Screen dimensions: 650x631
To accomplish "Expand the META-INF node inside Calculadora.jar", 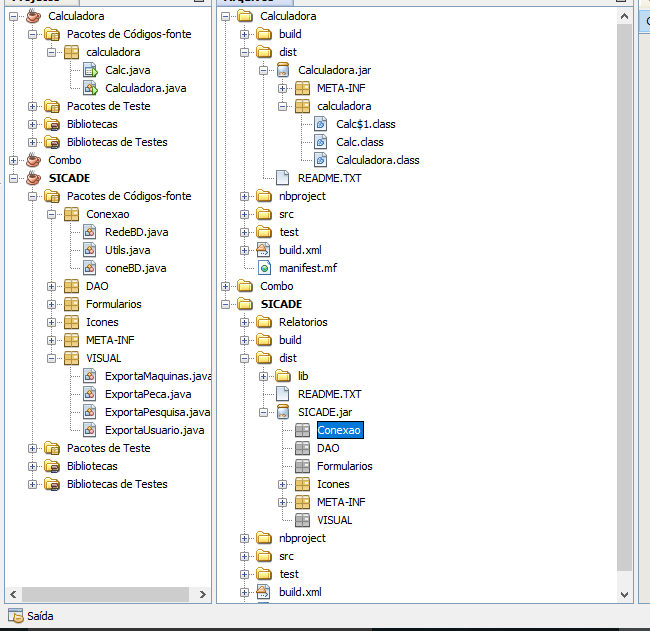I will point(283,88).
